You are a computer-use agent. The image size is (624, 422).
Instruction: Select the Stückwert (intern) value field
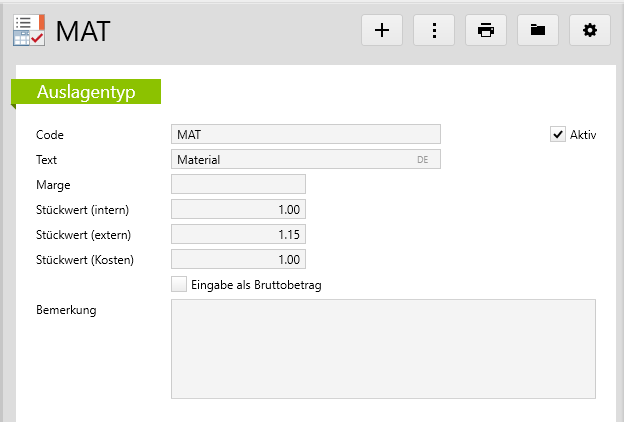[x=238, y=209]
